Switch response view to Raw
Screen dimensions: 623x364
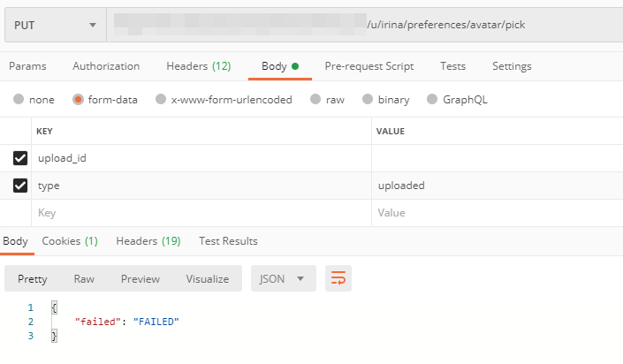(84, 279)
